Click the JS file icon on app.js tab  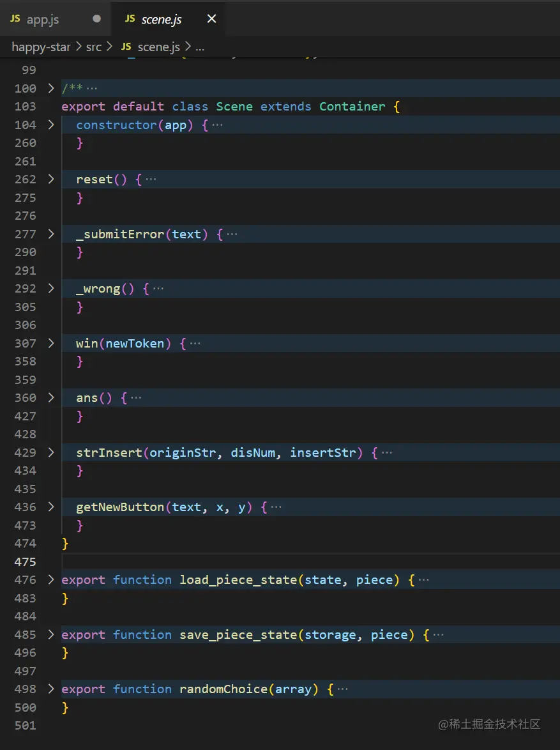point(15,18)
